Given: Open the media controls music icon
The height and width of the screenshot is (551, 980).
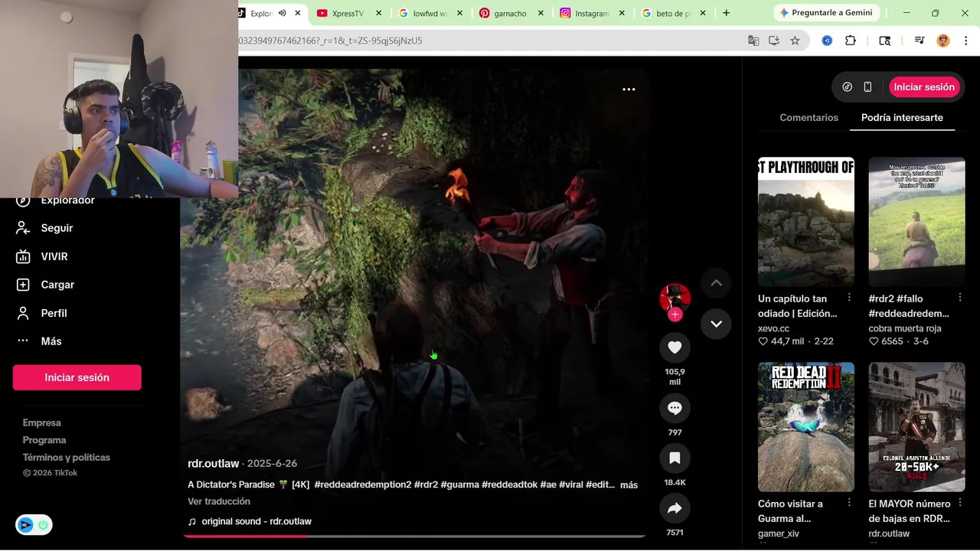Looking at the screenshot, I should point(920,41).
